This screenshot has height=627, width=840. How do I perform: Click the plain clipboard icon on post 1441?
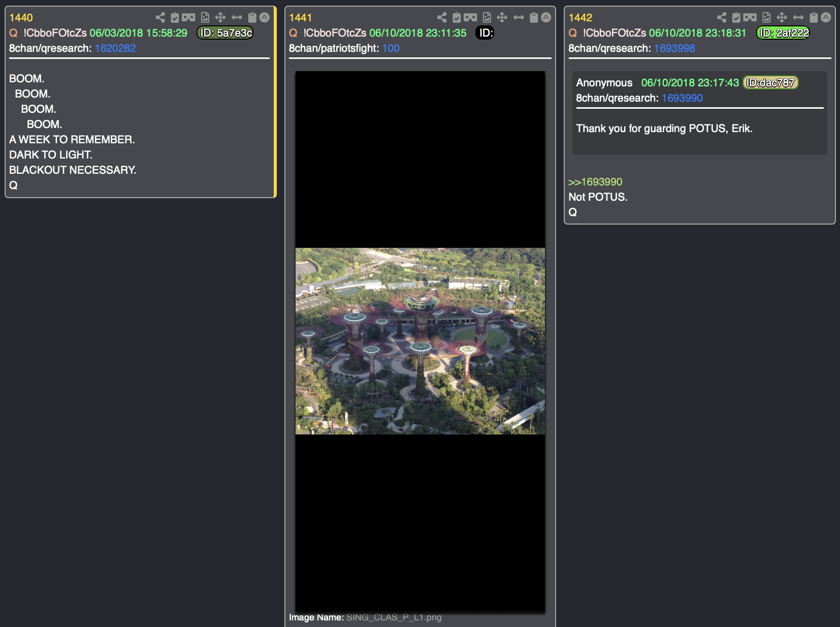(534, 17)
